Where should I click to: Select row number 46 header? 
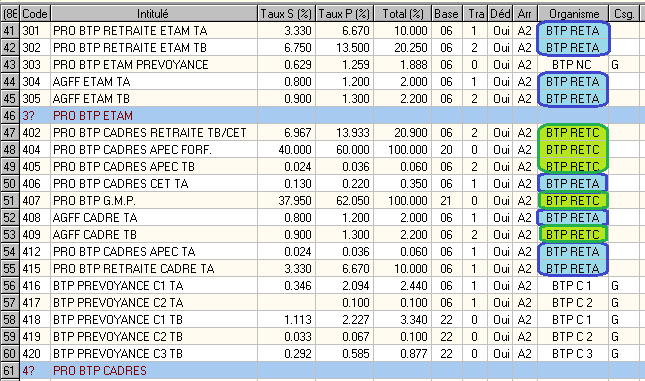[x=9, y=116]
